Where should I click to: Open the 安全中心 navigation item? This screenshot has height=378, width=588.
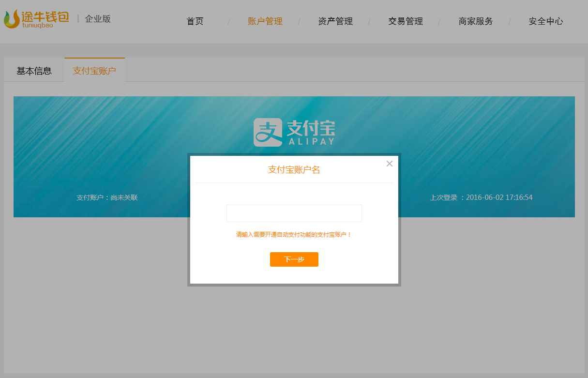pos(545,21)
